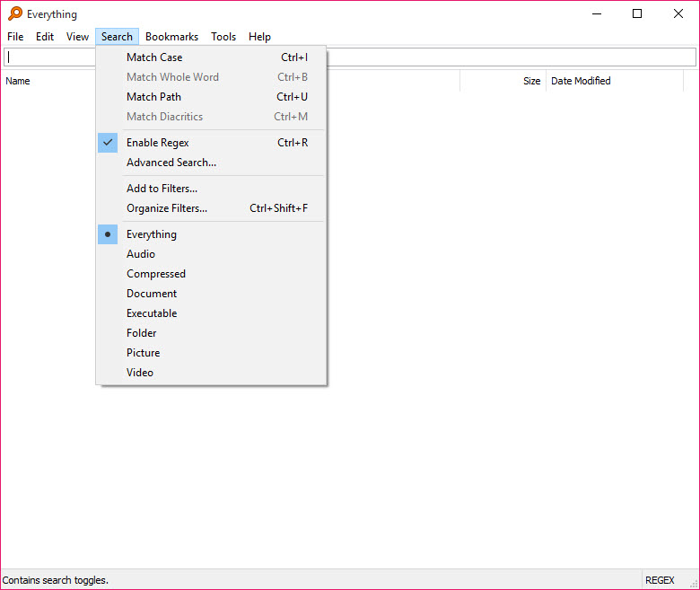Maximize the Everything window

637,13
